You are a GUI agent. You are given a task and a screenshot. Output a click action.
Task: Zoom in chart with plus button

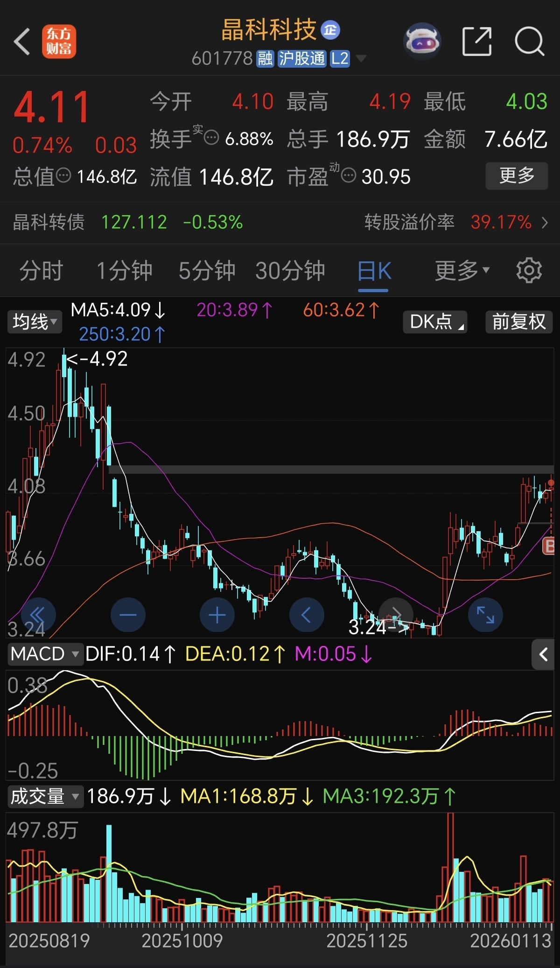(x=217, y=615)
